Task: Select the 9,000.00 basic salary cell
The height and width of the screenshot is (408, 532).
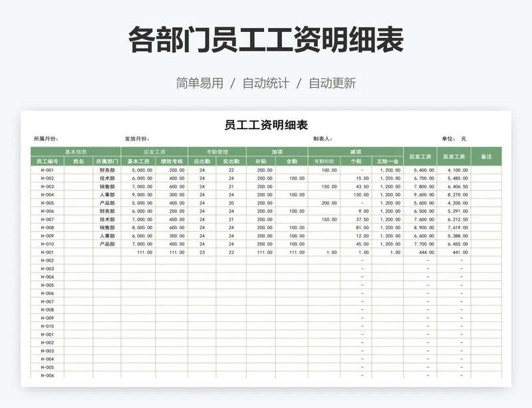Action: 138,194
